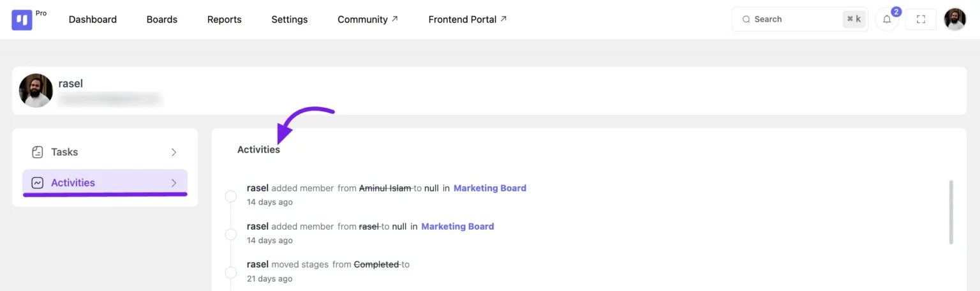Toggle fullscreen mode icon
This screenshot has height=291, width=980.
coord(921,20)
